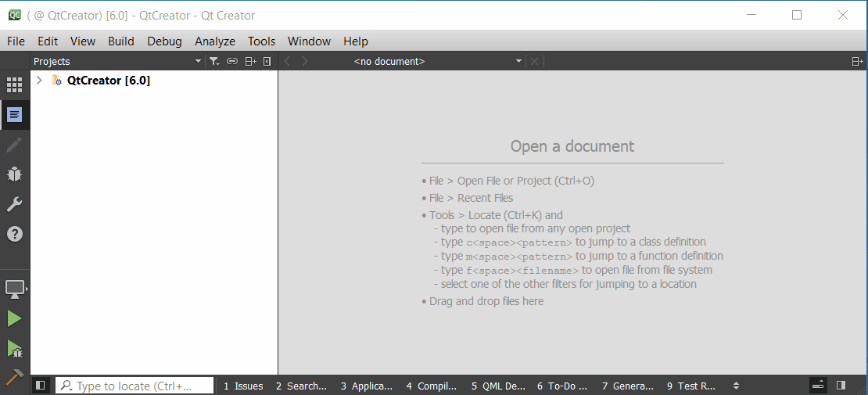The image size is (868, 395).
Task: Toggle the progress details bar button
Action: click(x=818, y=386)
